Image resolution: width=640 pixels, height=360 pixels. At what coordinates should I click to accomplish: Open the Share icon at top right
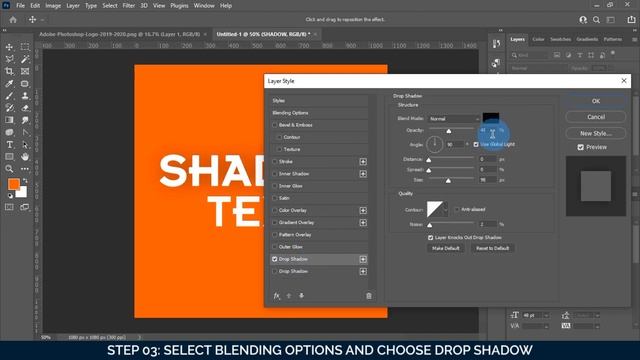click(631, 20)
